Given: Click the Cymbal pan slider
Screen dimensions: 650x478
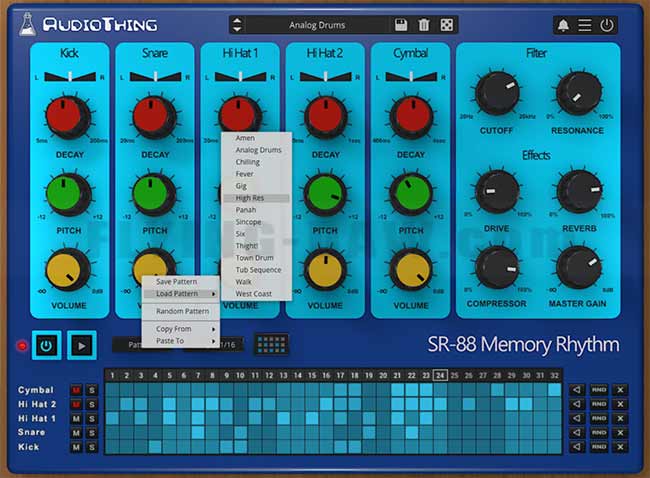Looking at the screenshot, I should (411, 77).
